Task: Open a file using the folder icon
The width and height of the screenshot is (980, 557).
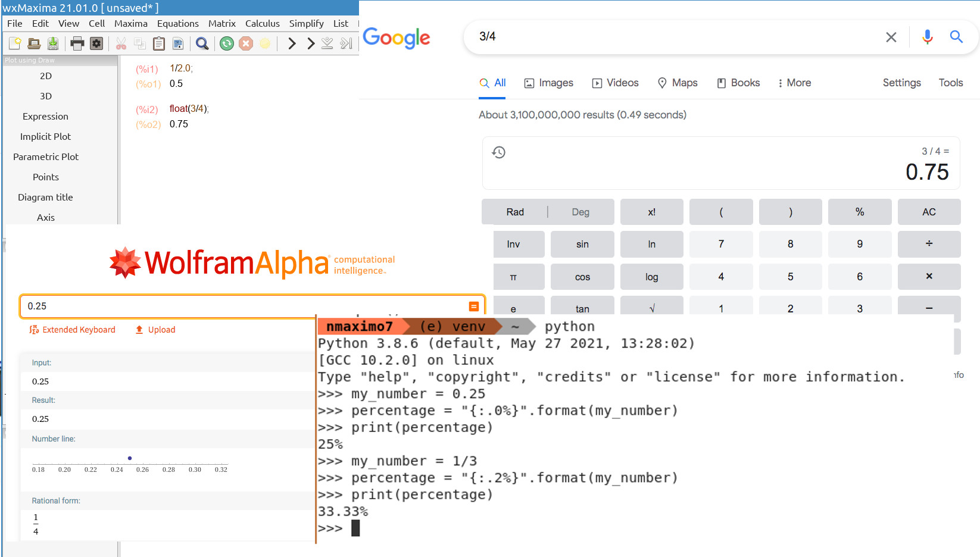Action: (34, 43)
